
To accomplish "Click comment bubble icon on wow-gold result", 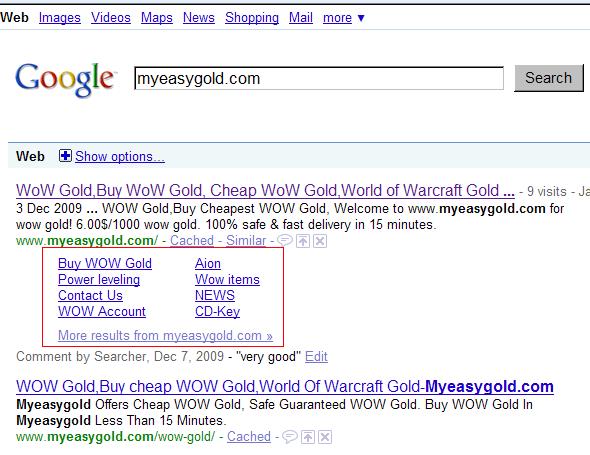I will pos(290,437).
